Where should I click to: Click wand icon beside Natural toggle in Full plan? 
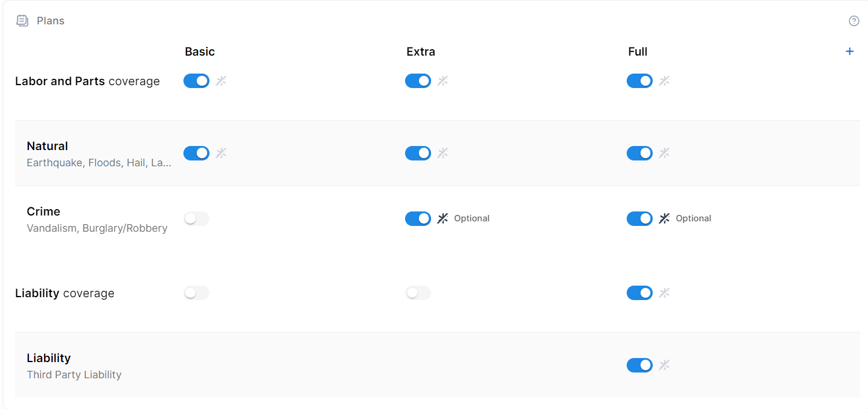coord(664,153)
